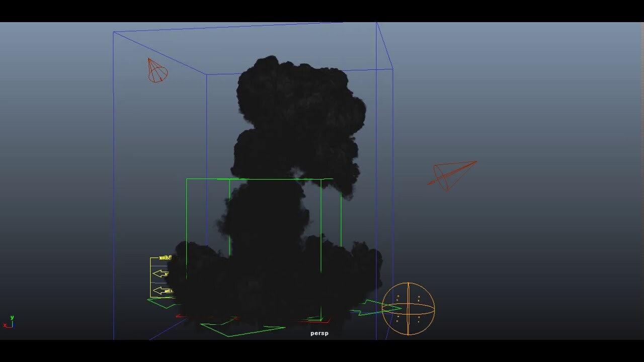Click the persp camera label
Image resolution: width=644 pixels, height=362 pixels.
319,333
